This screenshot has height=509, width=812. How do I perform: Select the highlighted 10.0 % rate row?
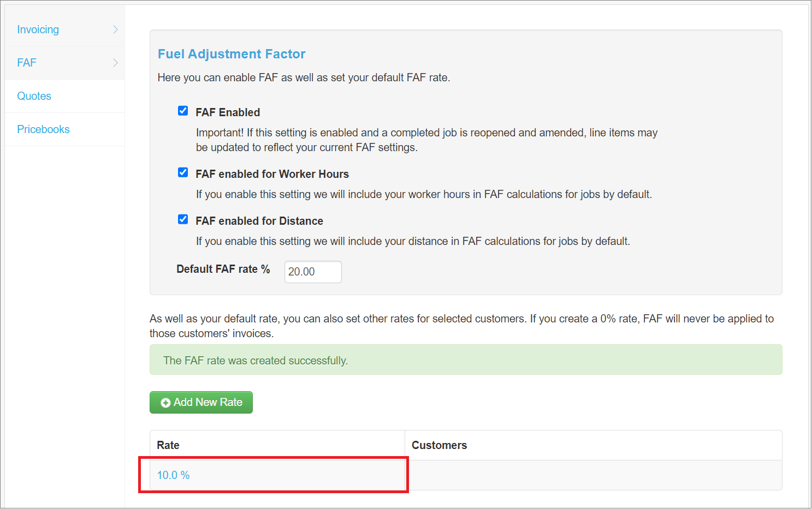coord(273,475)
